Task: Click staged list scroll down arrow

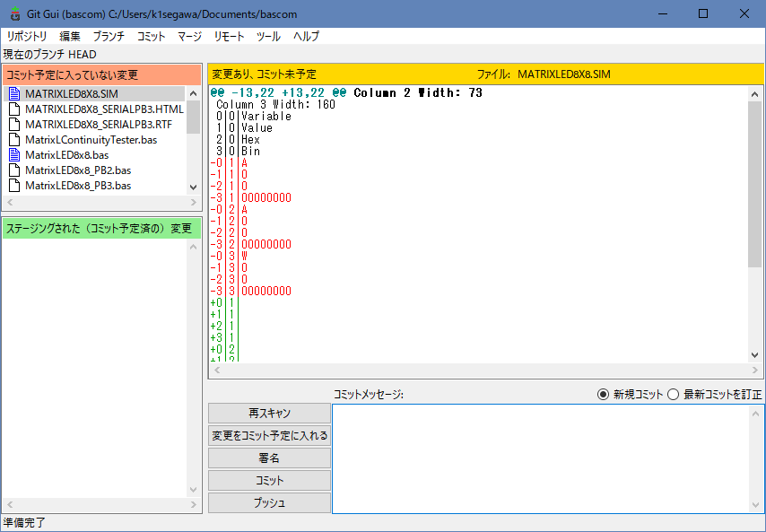Action: (x=193, y=490)
